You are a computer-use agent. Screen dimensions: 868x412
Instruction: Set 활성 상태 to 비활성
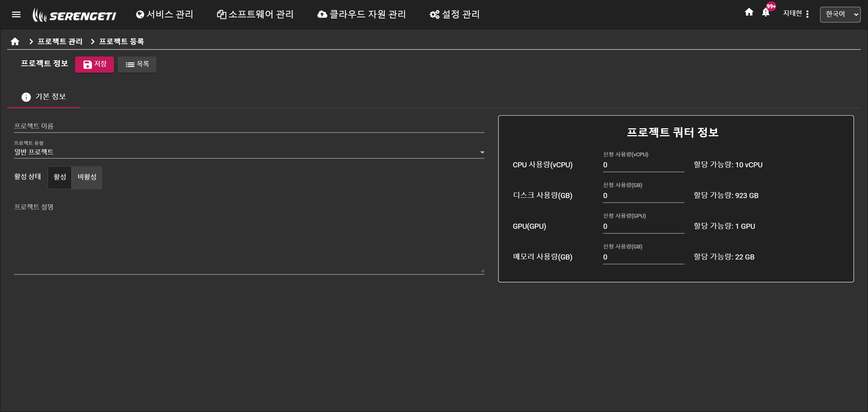87,177
